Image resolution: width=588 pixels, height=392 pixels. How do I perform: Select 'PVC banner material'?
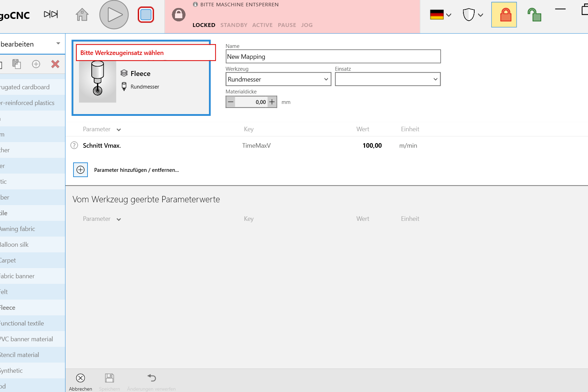(x=33, y=339)
